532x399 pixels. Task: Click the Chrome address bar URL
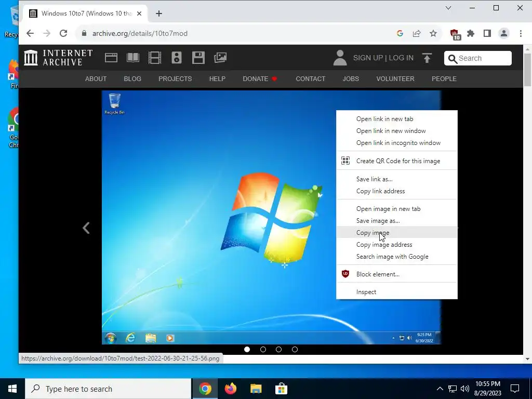140,33
